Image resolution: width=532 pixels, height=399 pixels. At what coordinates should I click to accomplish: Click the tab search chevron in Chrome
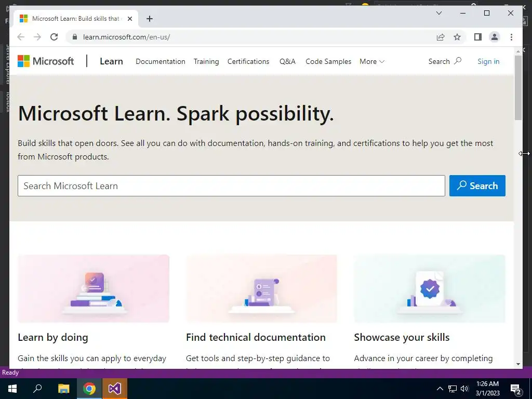coord(438,13)
